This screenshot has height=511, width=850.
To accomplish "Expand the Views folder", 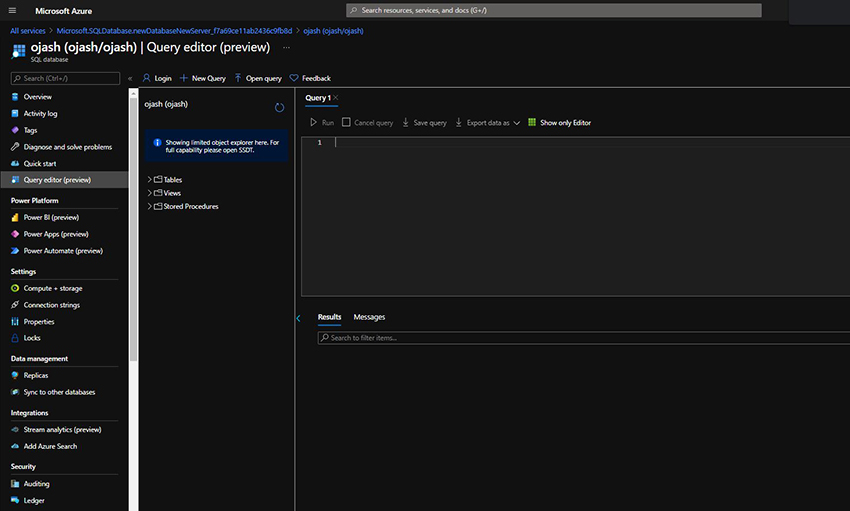I will tap(150, 193).
